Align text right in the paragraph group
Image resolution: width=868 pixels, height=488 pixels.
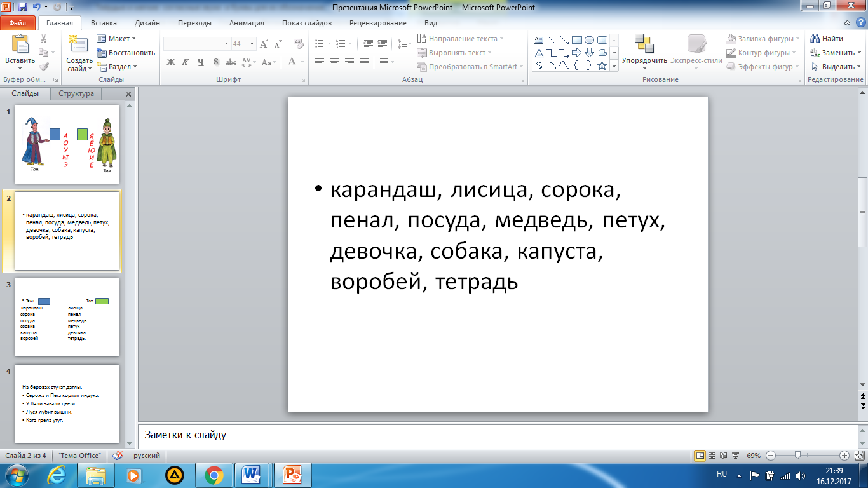coord(349,62)
